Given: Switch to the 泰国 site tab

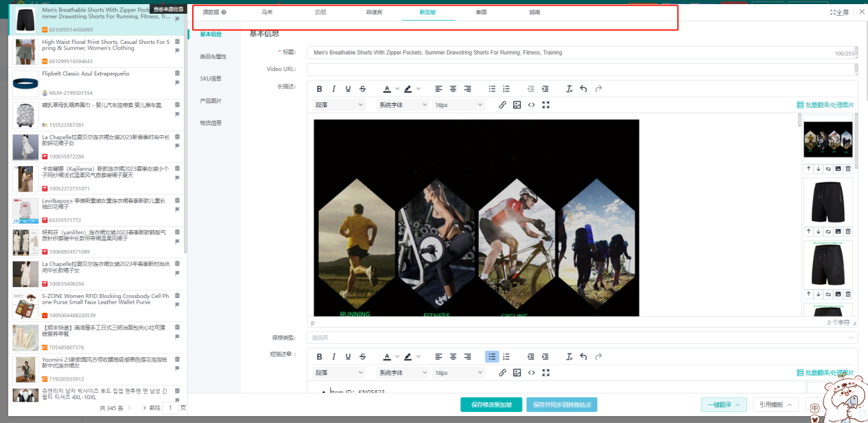Looking at the screenshot, I should 481,12.
